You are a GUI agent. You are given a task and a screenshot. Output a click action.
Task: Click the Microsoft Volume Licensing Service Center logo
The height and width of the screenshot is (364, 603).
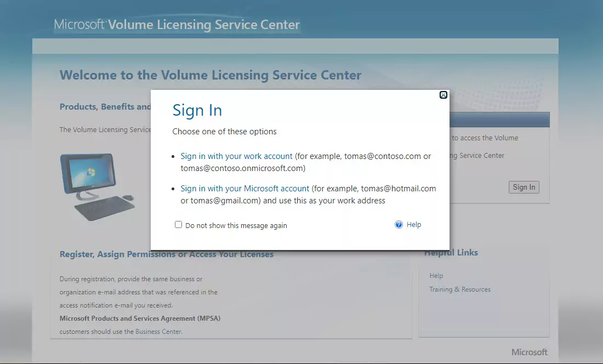(x=177, y=25)
